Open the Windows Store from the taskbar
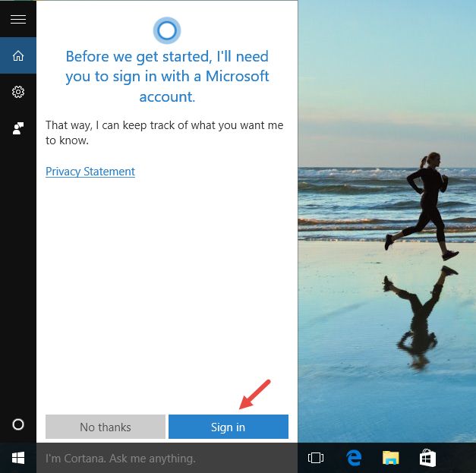The width and height of the screenshot is (476, 473). 427,458
